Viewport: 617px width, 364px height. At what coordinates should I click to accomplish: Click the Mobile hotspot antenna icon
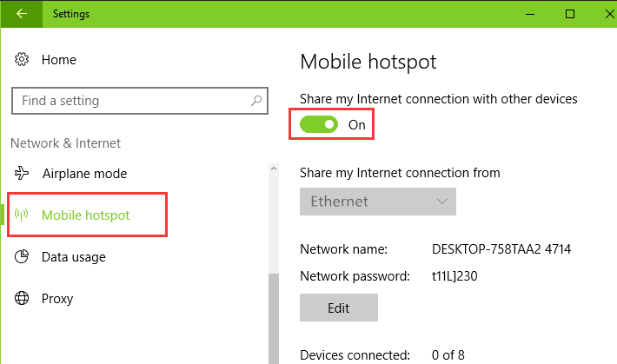22,215
